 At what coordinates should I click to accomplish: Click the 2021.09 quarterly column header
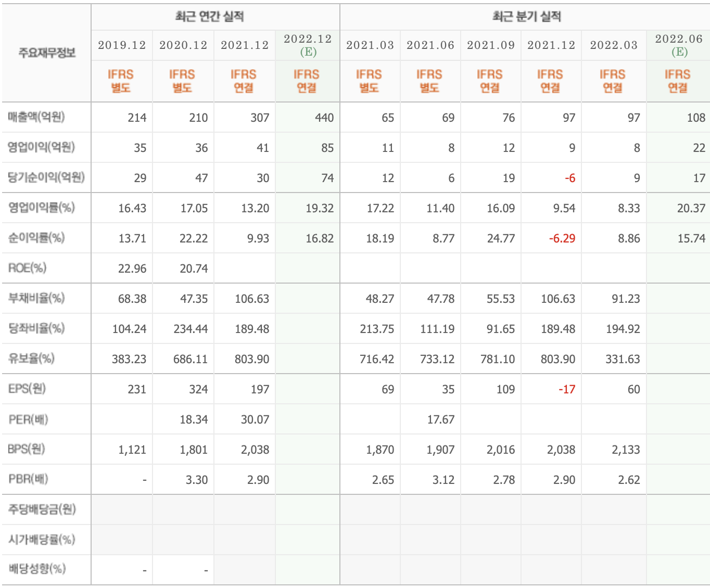pyautogui.click(x=491, y=45)
